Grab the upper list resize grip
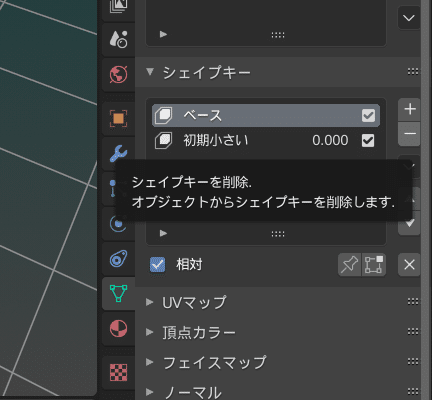Image resolution: width=432 pixels, height=400 pixels. click(x=278, y=35)
